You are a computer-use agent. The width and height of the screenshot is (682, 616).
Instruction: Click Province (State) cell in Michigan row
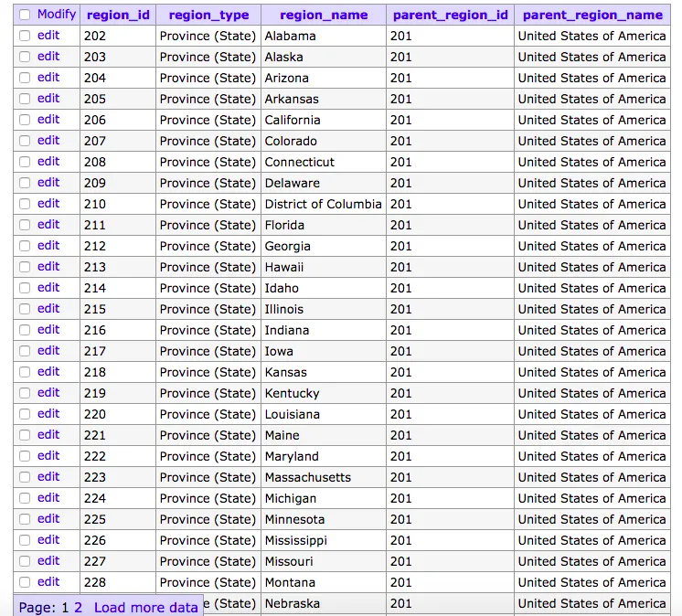pyautogui.click(x=208, y=498)
